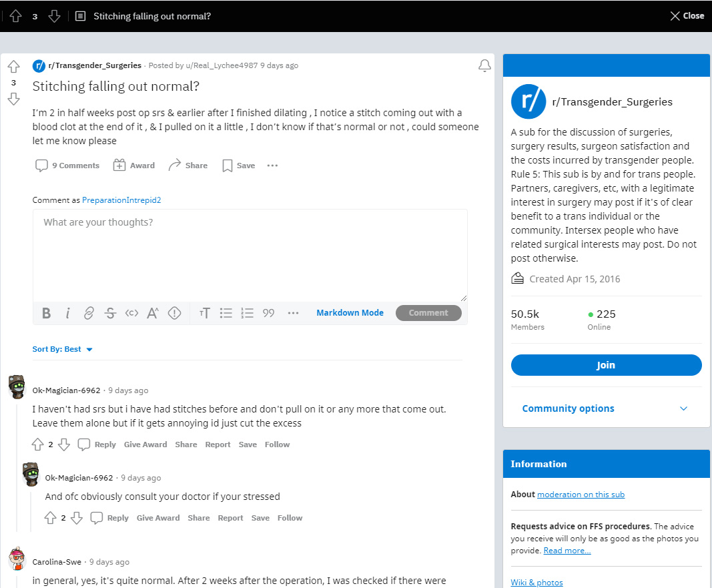The height and width of the screenshot is (588, 712).
Task: Insert a quote block
Action: click(268, 313)
